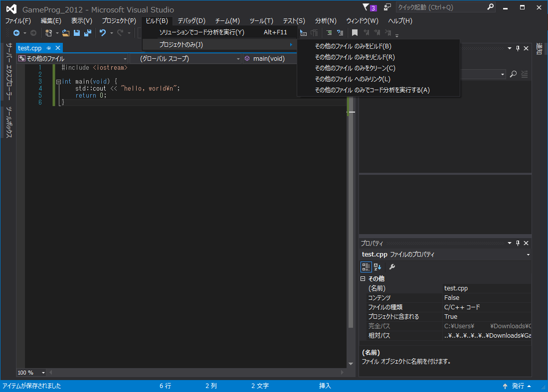Toggle auto-hide pin on Properties panel
This screenshot has width=548, height=392.
[x=518, y=243]
